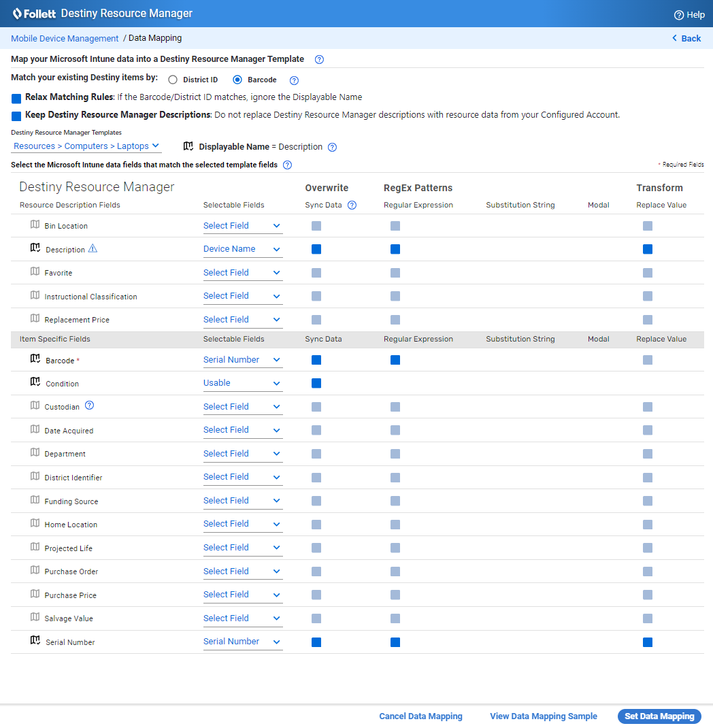Click the Back chevron link at top right
713x728 pixels.
coord(685,38)
